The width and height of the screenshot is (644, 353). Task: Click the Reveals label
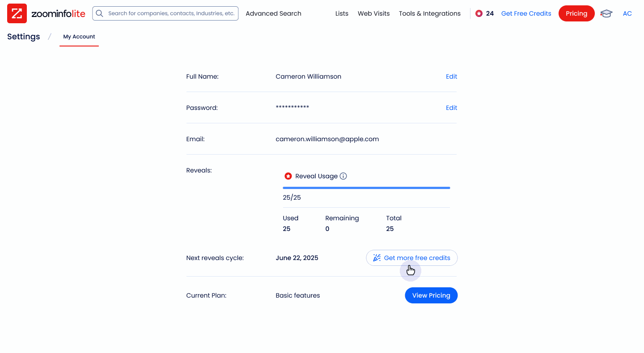[199, 170]
